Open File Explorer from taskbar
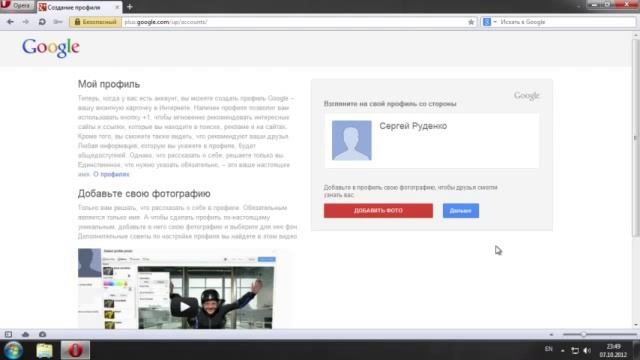 [x=44, y=351]
